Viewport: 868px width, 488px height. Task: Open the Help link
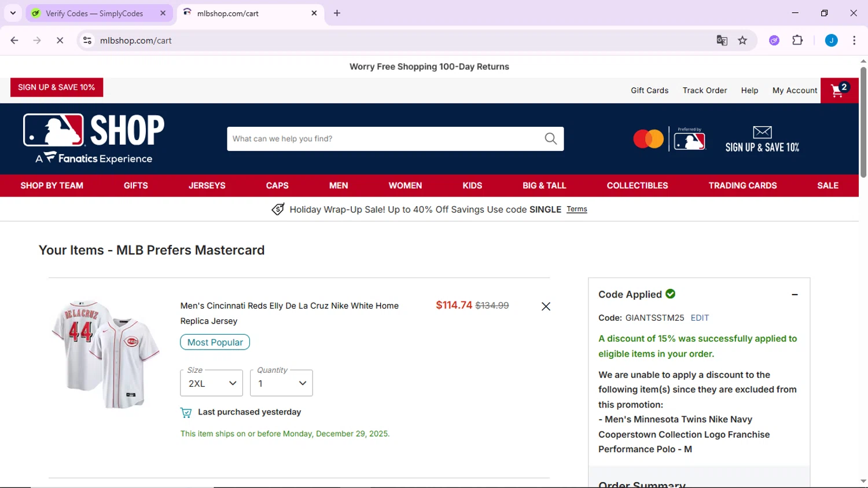(x=749, y=90)
